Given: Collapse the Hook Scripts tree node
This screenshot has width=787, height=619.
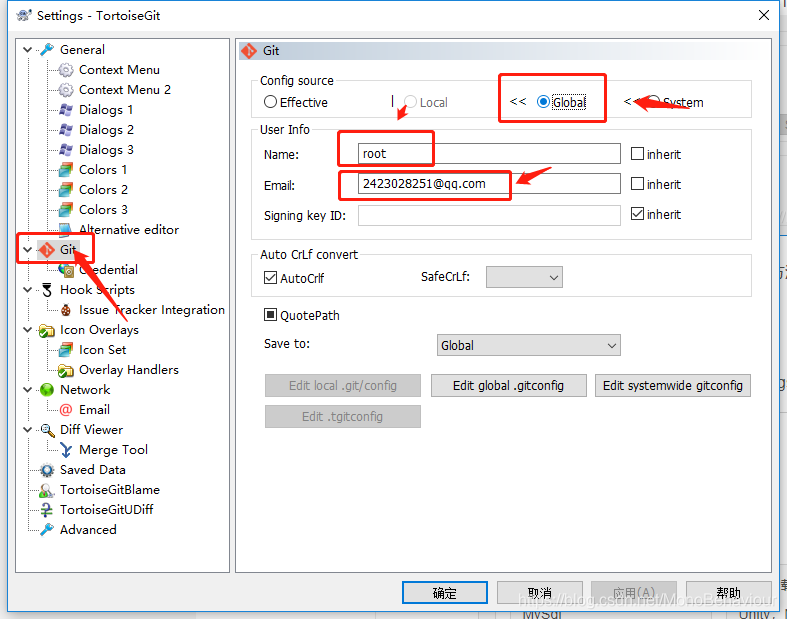Looking at the screenshot, I should point(28,290).
